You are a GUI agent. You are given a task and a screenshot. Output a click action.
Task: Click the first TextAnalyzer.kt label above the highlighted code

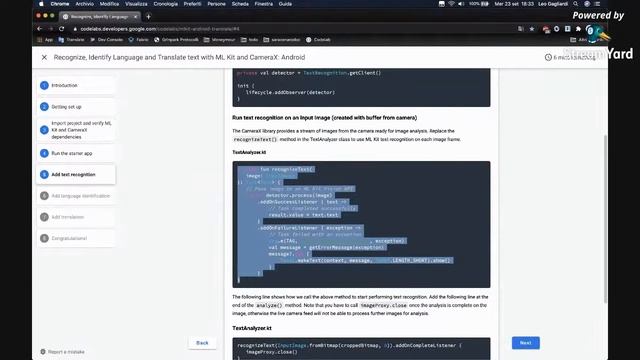(249, 152)
